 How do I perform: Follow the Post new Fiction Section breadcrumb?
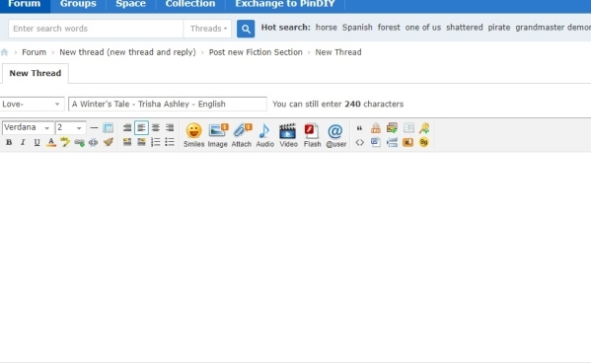(x=256, y=52)
